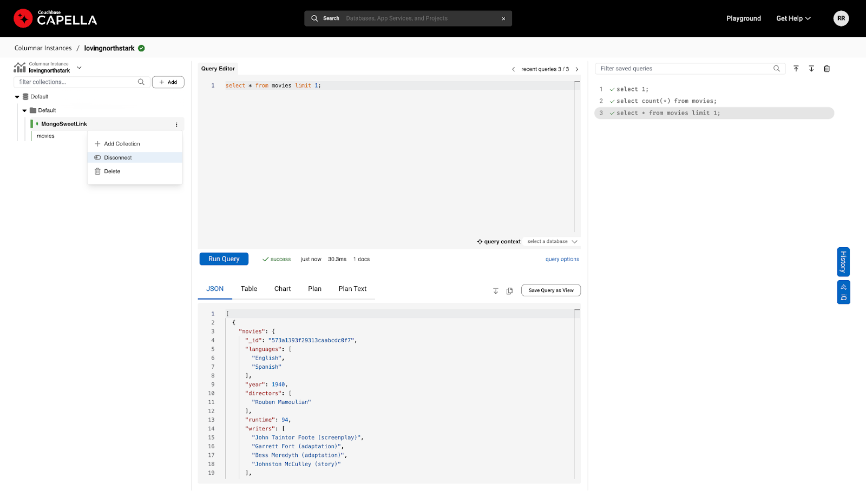Open the History panel on the right edge
Screen dimensions: 866x504
843,262
